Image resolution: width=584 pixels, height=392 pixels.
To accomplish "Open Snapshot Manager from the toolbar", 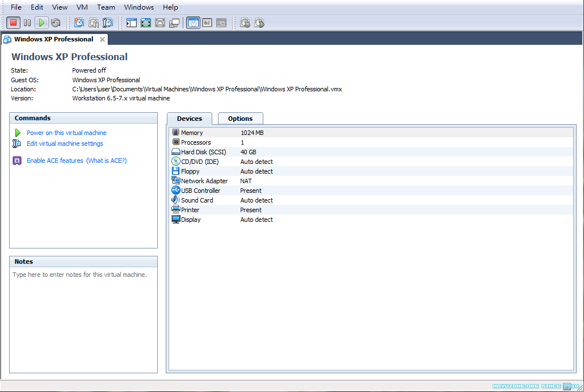I will 107,23.
